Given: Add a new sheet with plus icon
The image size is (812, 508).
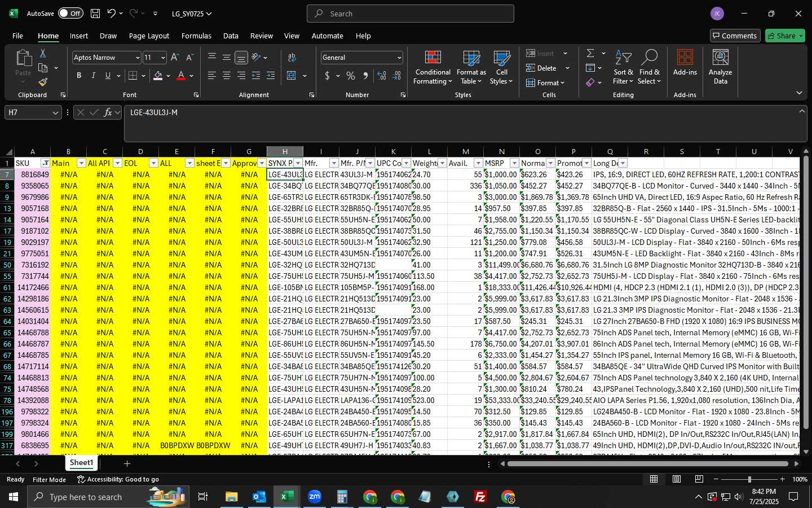Looking at the screenshot, I should [x=127, y=463].
